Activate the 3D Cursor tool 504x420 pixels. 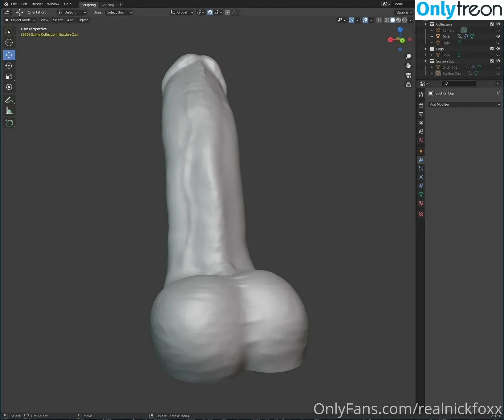(9, 43)
